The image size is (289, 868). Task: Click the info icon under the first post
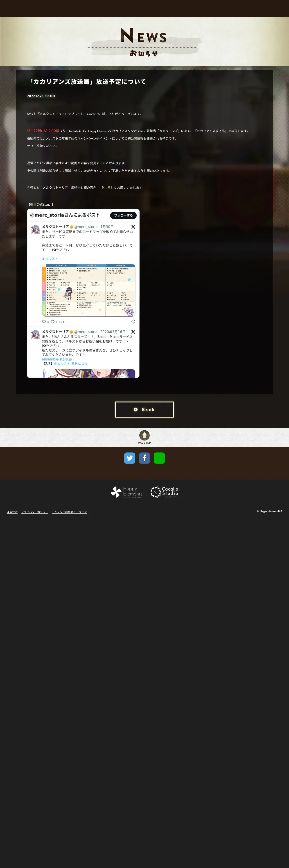pos(133,322)
